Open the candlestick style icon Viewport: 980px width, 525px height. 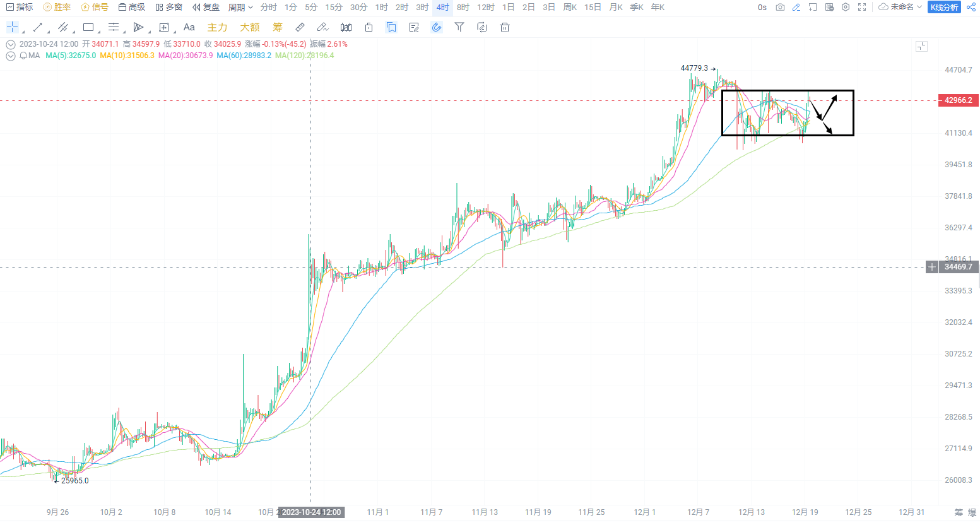346,27
